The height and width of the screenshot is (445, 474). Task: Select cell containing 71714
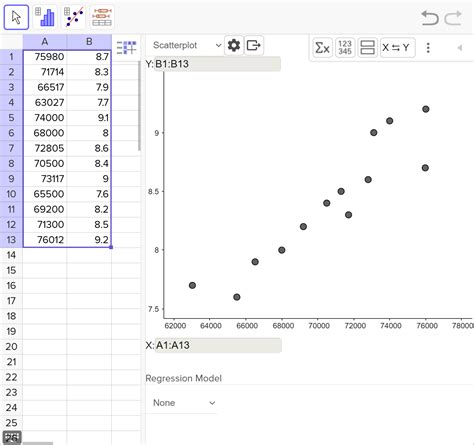(45, 72)
